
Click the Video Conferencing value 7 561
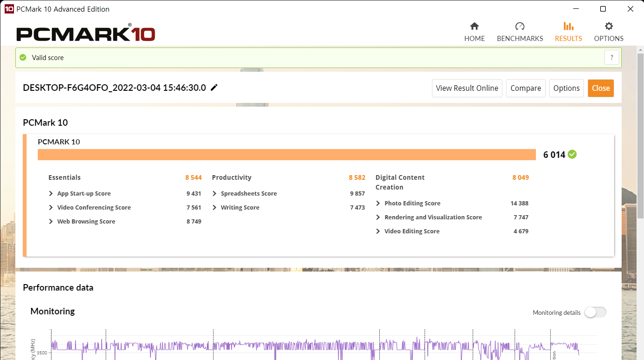[x=194, y=208]
